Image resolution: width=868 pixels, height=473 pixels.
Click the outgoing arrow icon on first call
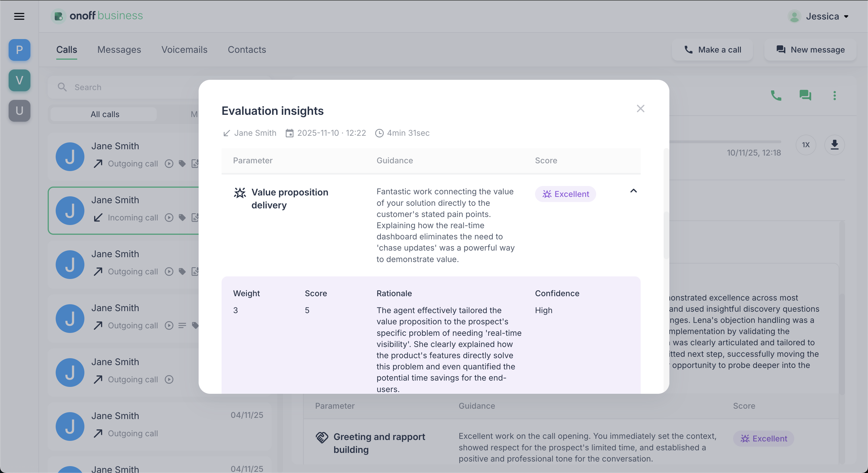pyautogui.click(x=98, y=164)
